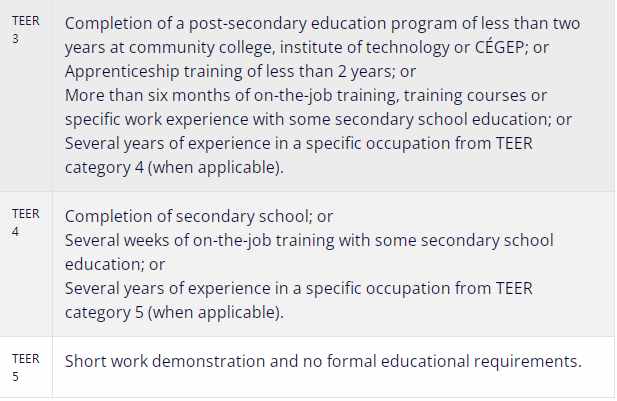Click the TEER 5 row label
The height and width of the screenshot is (401, 617).
[x=26, y=368]
